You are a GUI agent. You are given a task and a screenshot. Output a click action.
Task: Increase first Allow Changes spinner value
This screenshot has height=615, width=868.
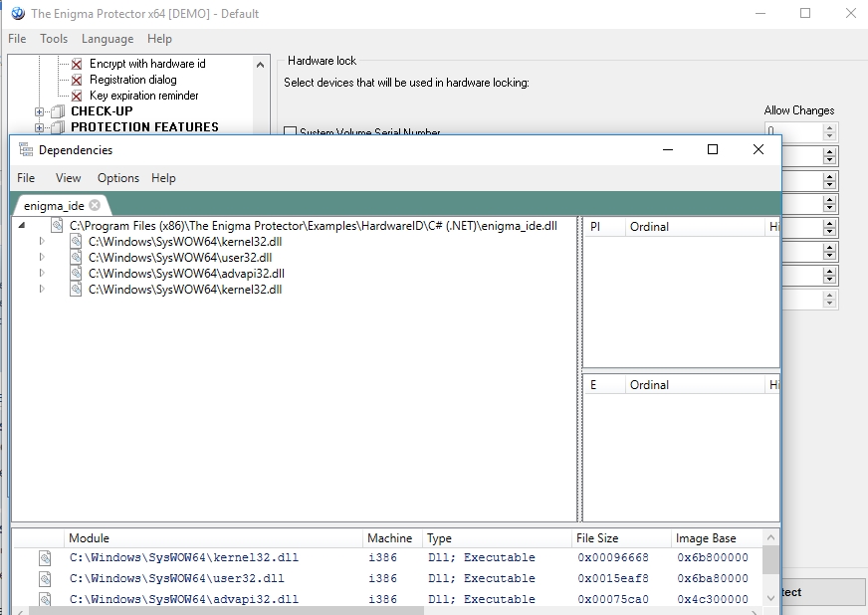click(x=829, y=127)
